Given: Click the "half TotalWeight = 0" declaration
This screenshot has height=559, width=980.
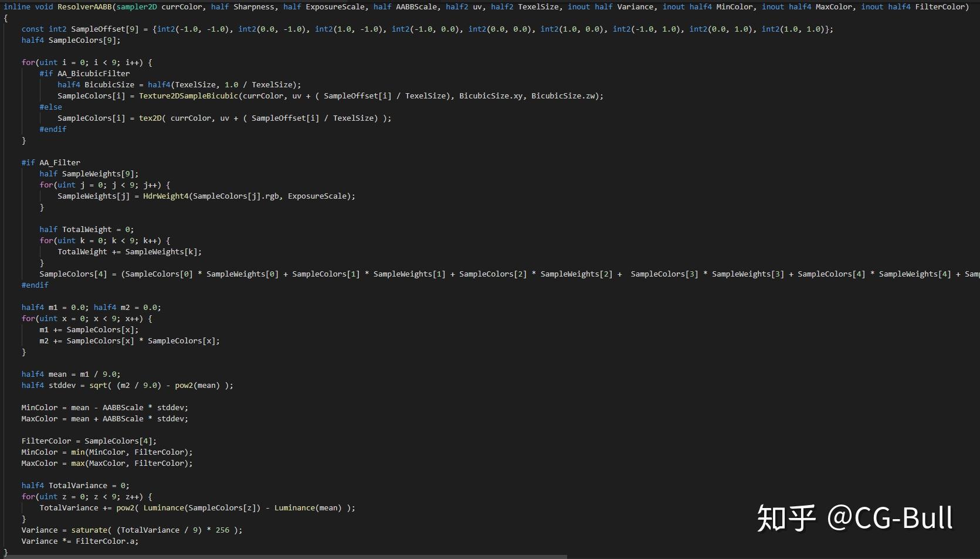Looking at the screenshot, I should (86, 230).
